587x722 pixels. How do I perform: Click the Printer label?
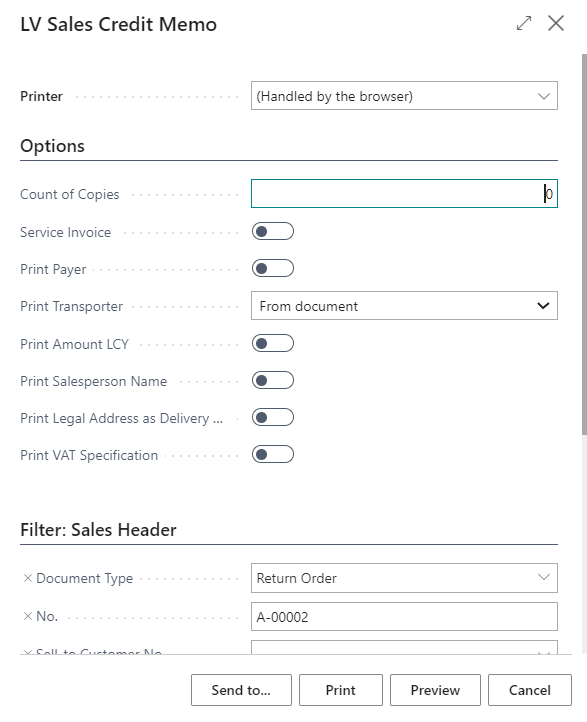(x=41, y=96)
